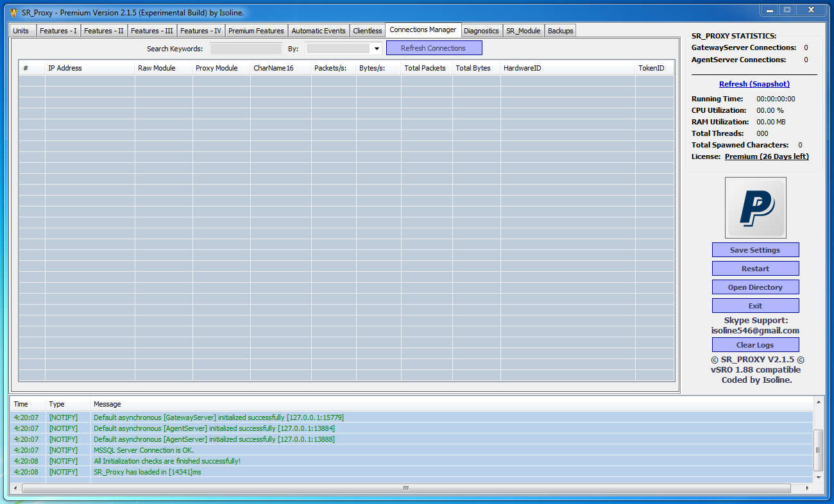Select 'All Initialization checks are finished successfully!' entry

point(412,461)
